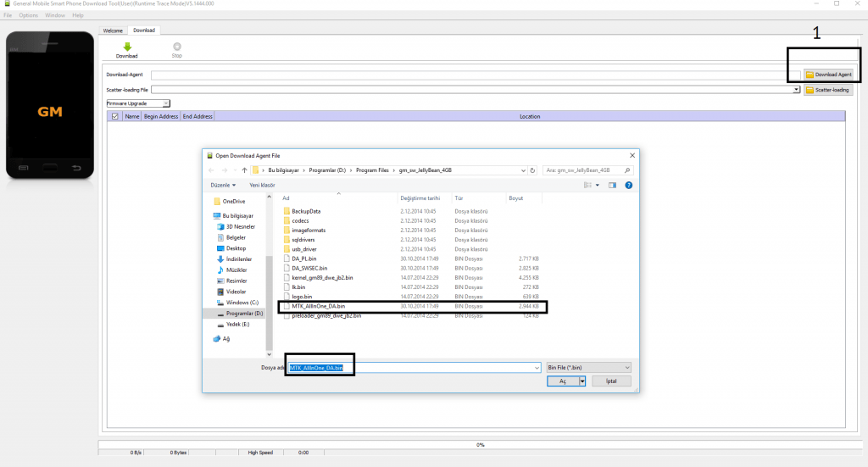Expand the Dosya adı filename dropdown
The width and height of the screenshot is (868, 467).
click(x=537, y=368)
